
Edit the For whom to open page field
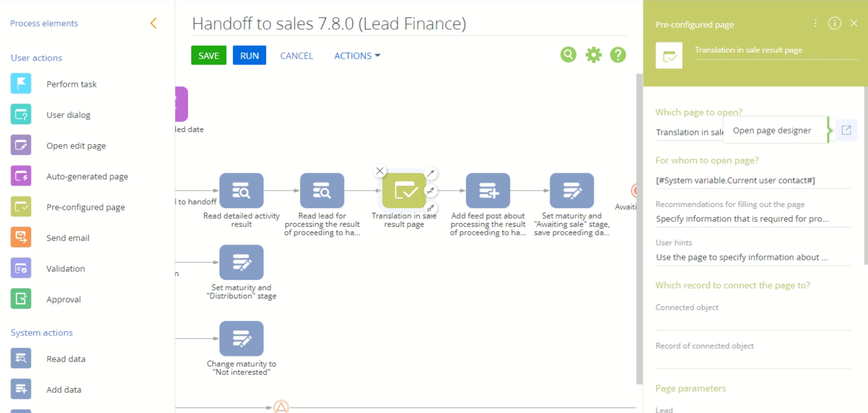753,180
